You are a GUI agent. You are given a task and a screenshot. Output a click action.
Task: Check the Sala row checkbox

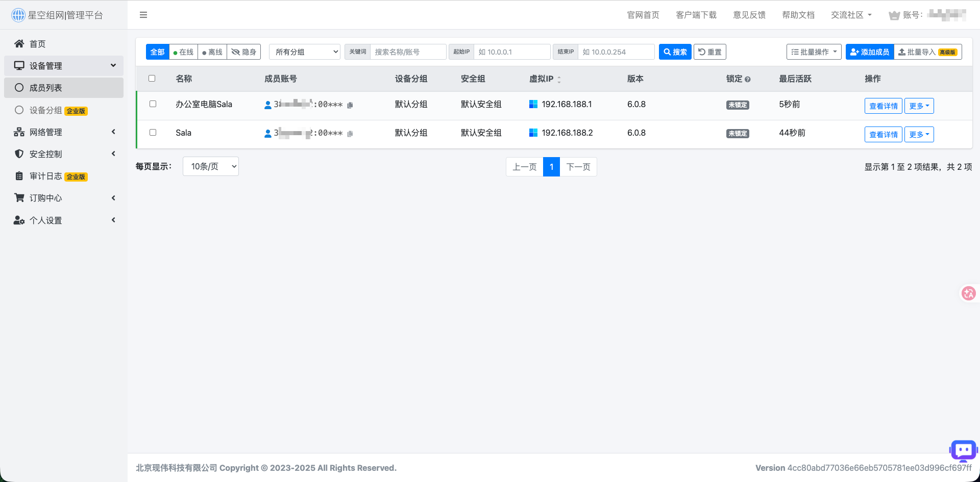point(153,133)
